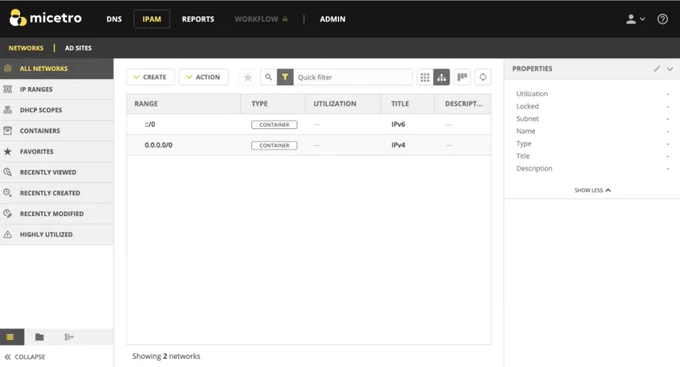Screen dimensions: 680x367
Task: Click the Container badge in IPv4 row
Action: click(274, 145)
